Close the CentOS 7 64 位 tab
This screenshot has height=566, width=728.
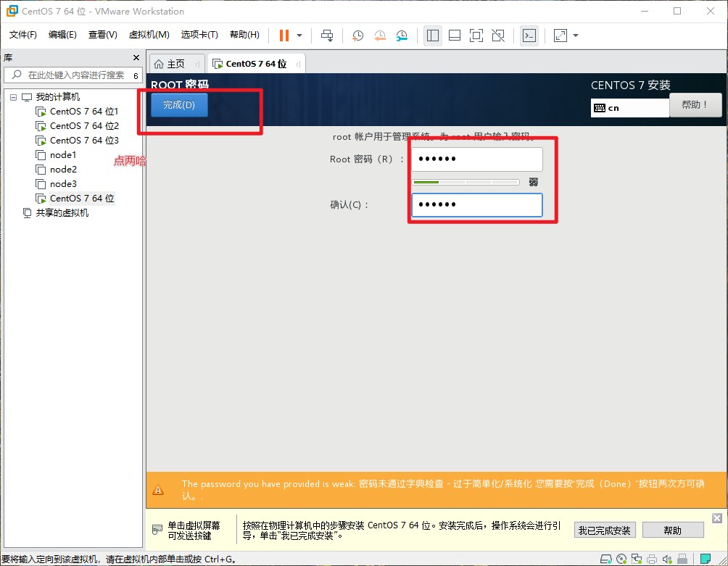tap(298, 64)
